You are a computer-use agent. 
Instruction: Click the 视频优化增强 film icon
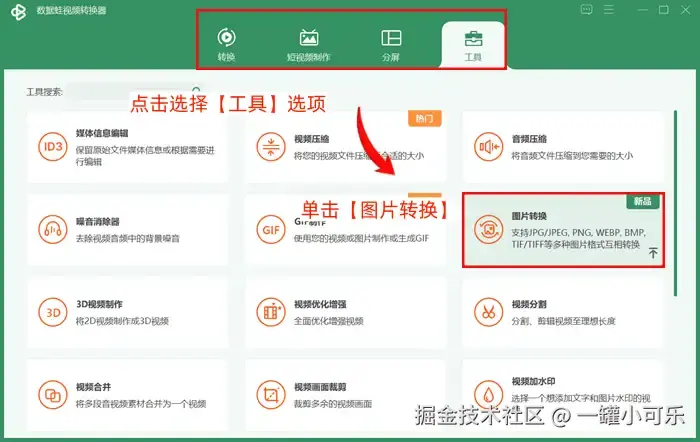271,312
